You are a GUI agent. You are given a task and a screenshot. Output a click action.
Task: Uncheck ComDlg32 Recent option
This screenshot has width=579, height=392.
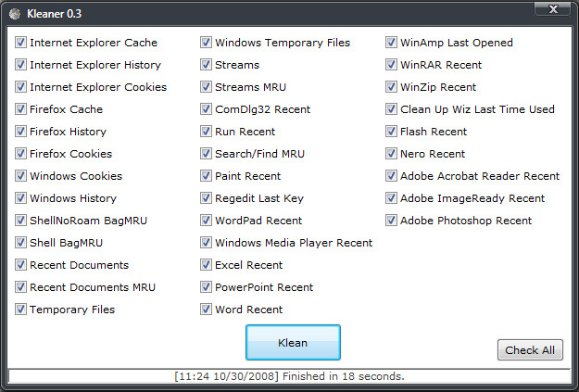[x=206, y=108]
